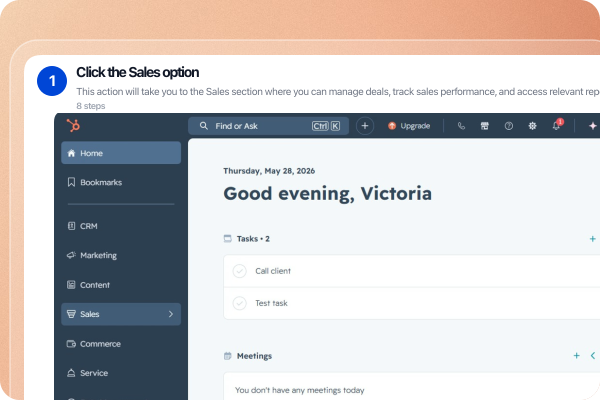This screenshot has width=600, height=400.
Task: Open the CRM menu item
Action: (121, 226)
